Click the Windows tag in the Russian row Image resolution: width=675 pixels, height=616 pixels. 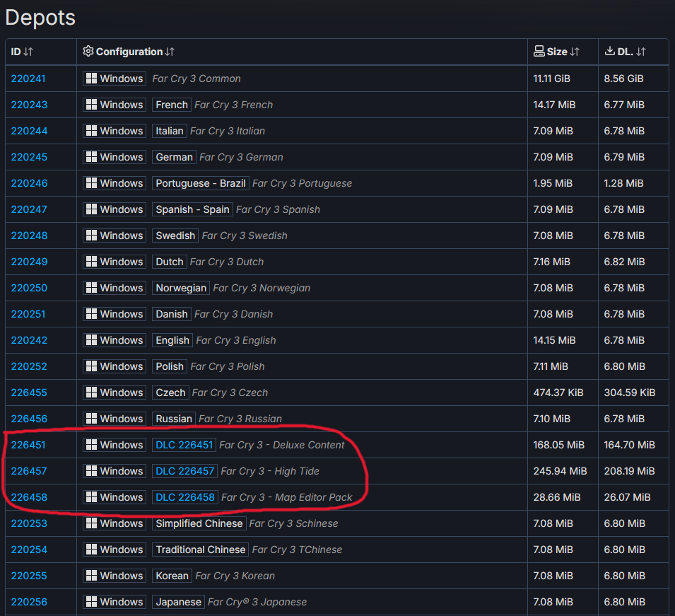pos(115,419)
